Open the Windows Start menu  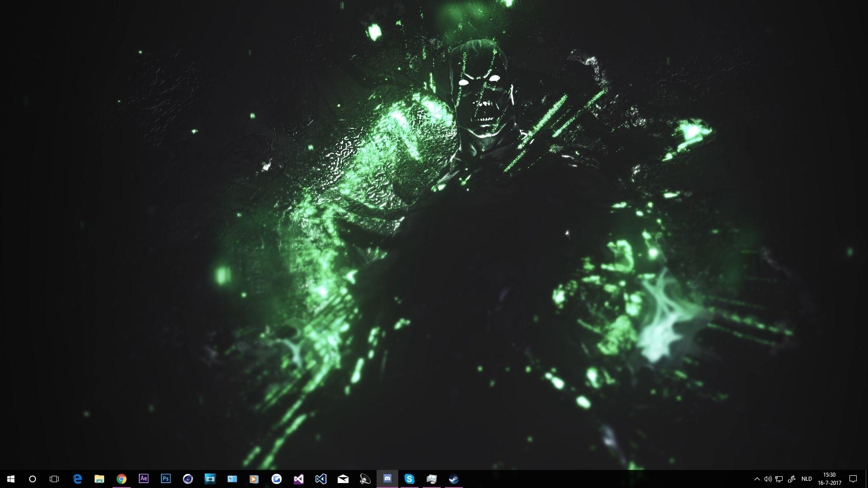pos(11,479)
